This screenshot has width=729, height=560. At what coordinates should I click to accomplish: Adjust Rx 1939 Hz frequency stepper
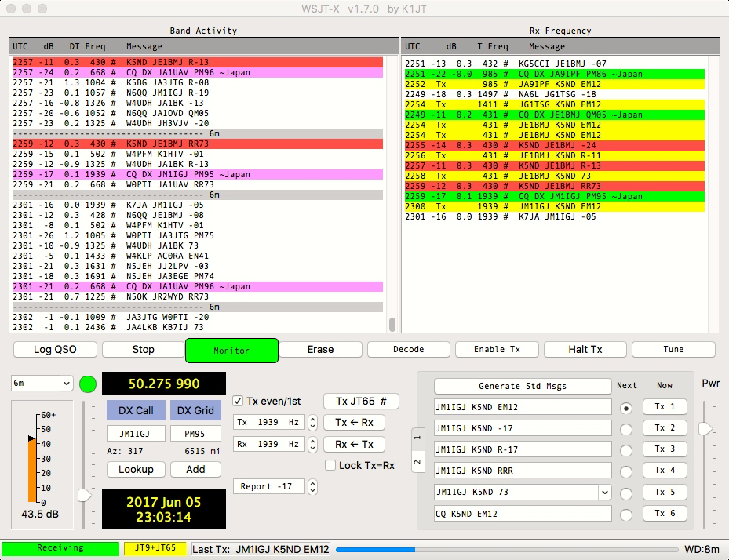pyautogui.click(x=313, y=444)
